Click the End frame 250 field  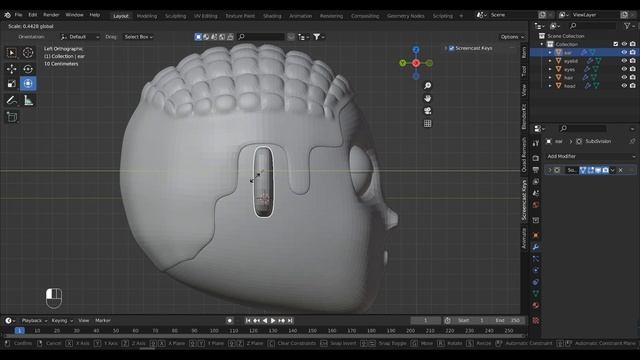507,321
